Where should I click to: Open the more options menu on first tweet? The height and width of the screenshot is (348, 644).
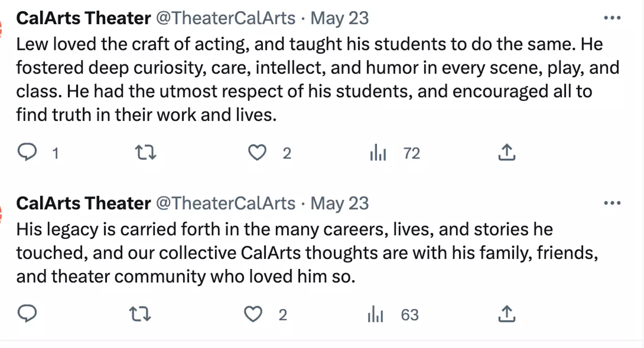click(x=612, y=17)
